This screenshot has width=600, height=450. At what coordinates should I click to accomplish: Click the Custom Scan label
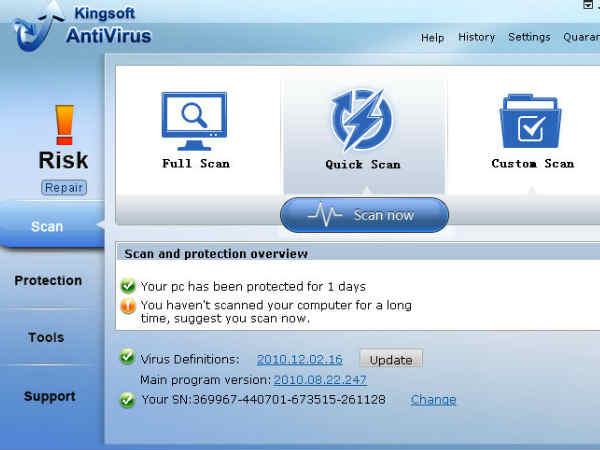533,164
